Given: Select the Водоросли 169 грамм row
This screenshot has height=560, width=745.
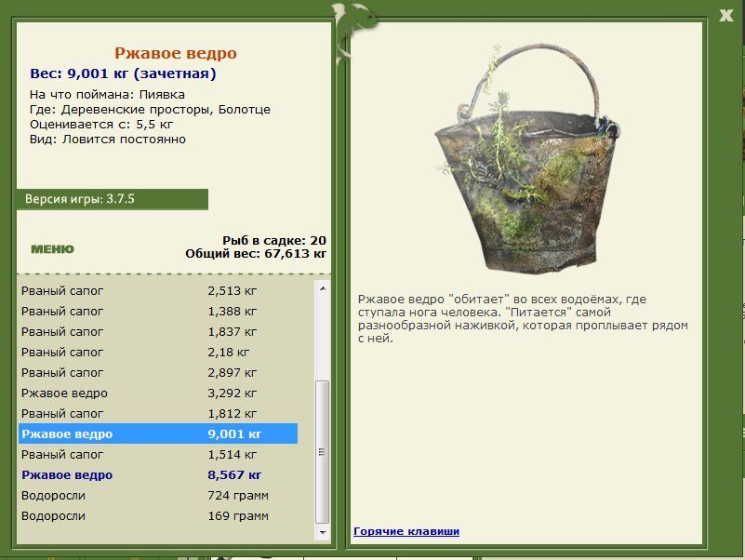Looking at the screenshot, I should (x=158, y=515).
